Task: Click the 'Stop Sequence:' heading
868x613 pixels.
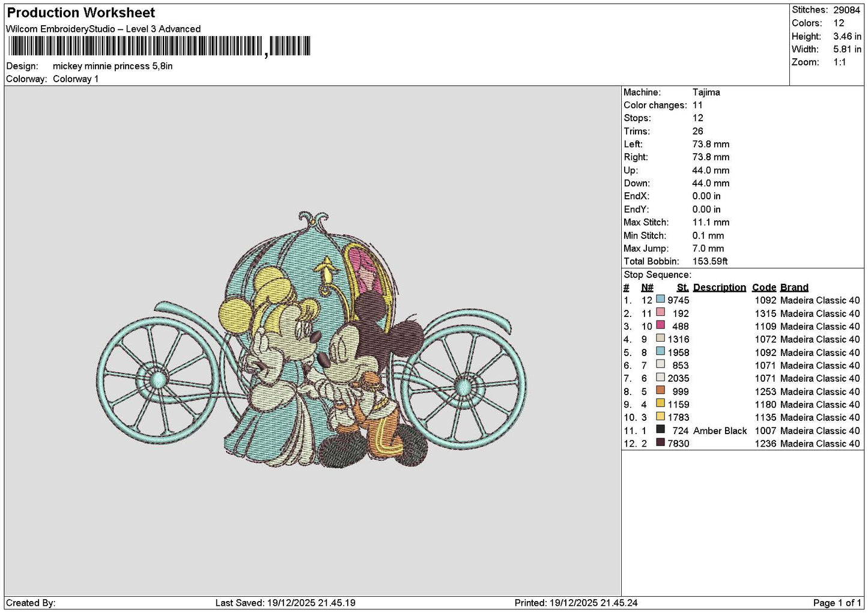Action: tap(658, 275)
